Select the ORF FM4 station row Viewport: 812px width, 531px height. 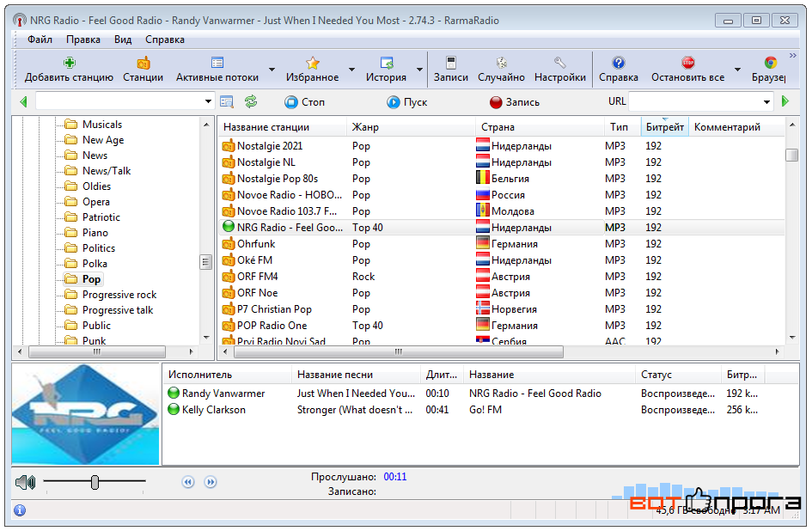point(501,276)
